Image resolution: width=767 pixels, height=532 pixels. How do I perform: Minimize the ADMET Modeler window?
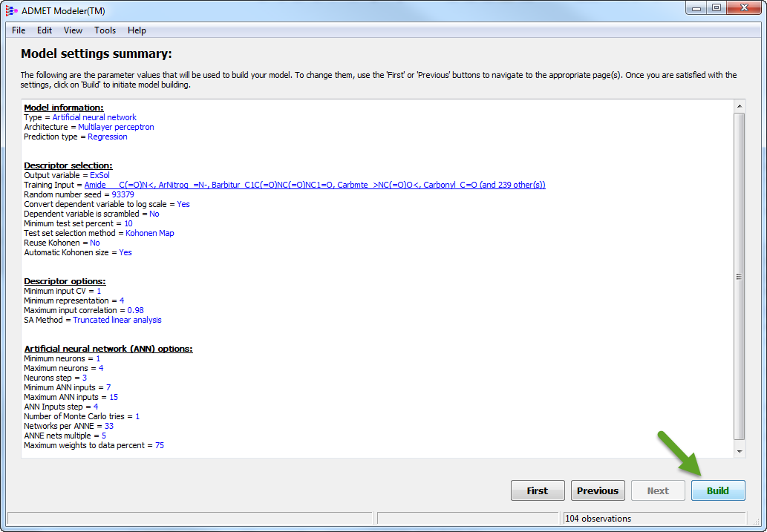pos(696,8)
